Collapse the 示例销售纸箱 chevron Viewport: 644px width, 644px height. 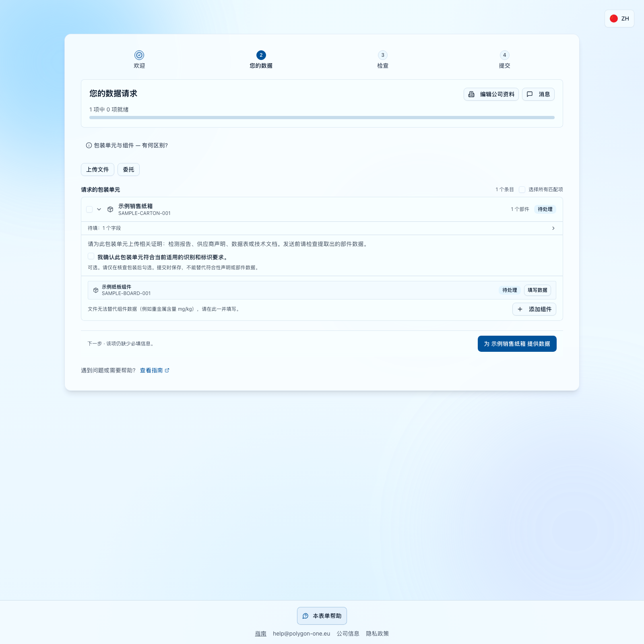(99, 209)
